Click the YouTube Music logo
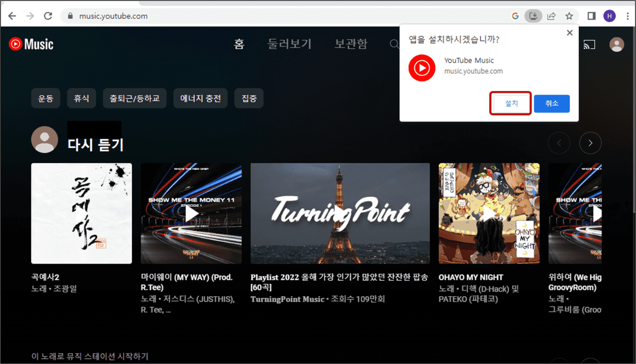The width and height of the screenshot is (636, 364). (31, 44)
